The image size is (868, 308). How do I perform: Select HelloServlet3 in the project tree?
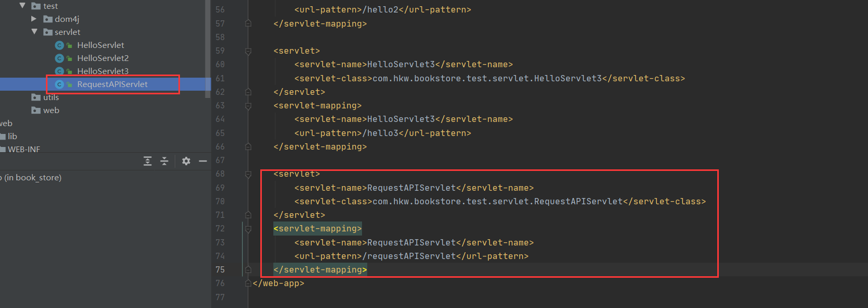tap(103, 71)
